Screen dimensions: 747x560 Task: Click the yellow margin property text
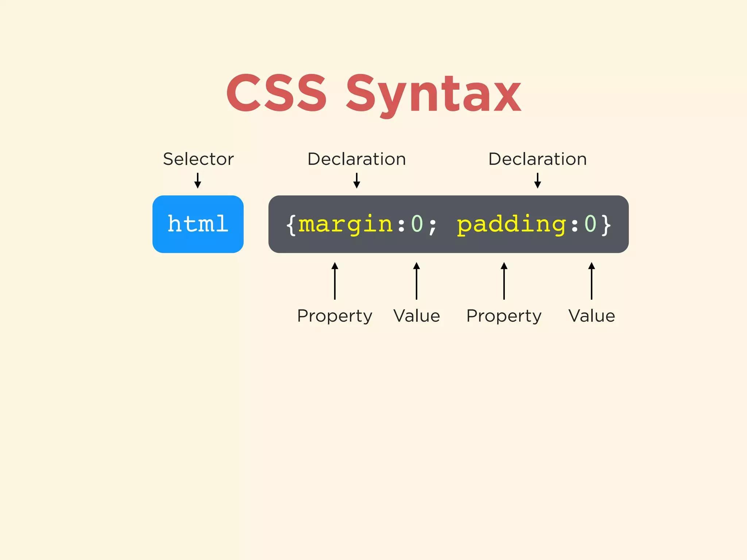click(345, 224)
